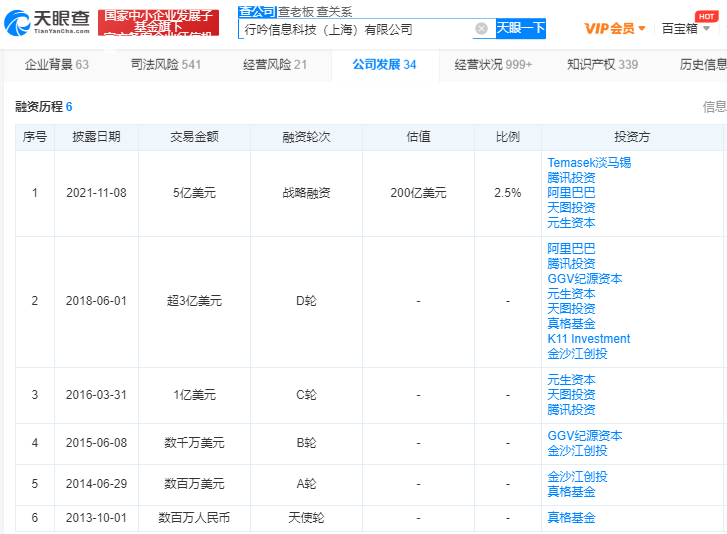
Task: Select the 5亿美元 amount cell
Action: click(194, 193)
